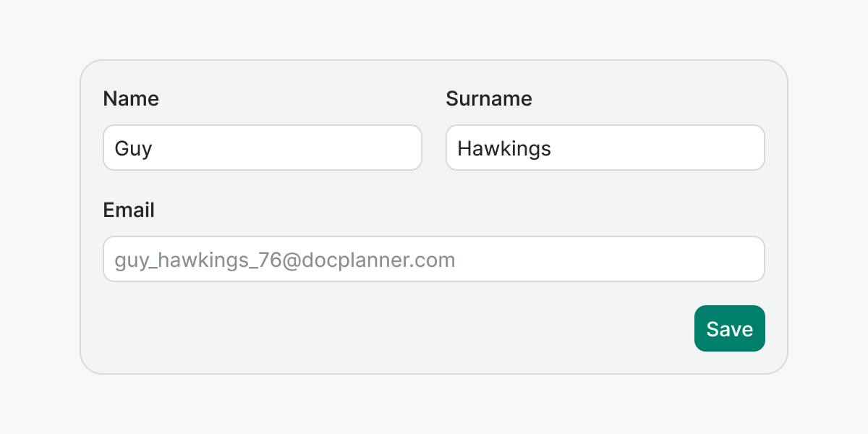Click the text "Guy" in Name field
Viewport: 868px width, 434px height.
(x=133, y=149)
